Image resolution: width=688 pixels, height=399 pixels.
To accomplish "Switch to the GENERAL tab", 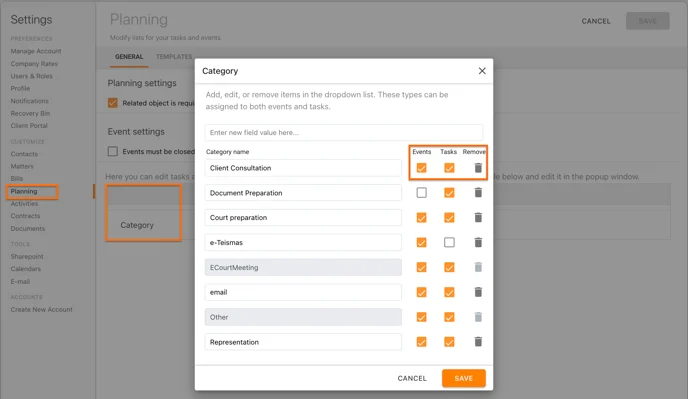I will tap(129, 57).
